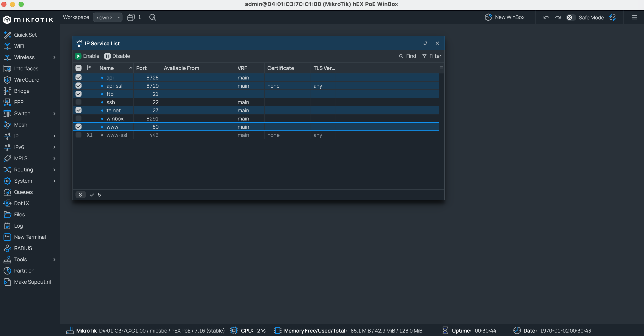Uncheck the www service checkbox
This screenshot has height=336, width=644.
click(x=79, y=127)
